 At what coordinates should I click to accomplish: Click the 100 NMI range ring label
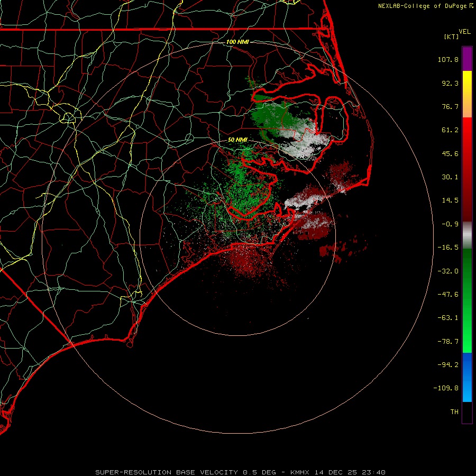coord(237,42)
